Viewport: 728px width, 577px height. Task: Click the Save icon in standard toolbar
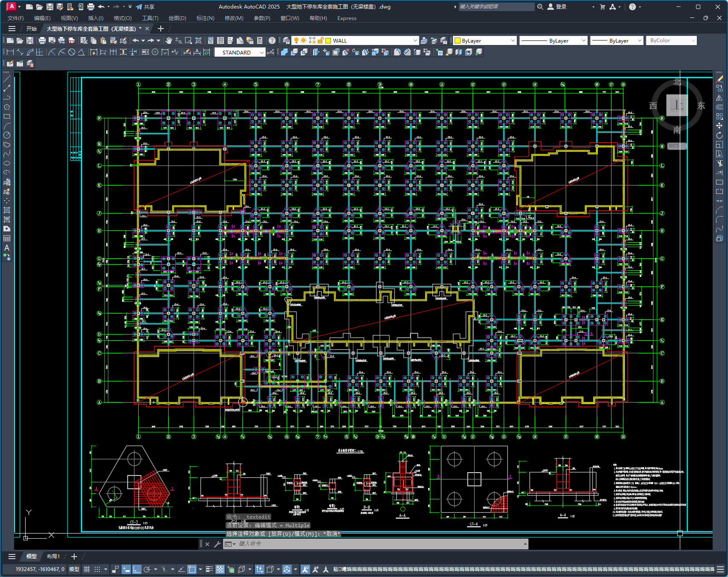point(30,40)
